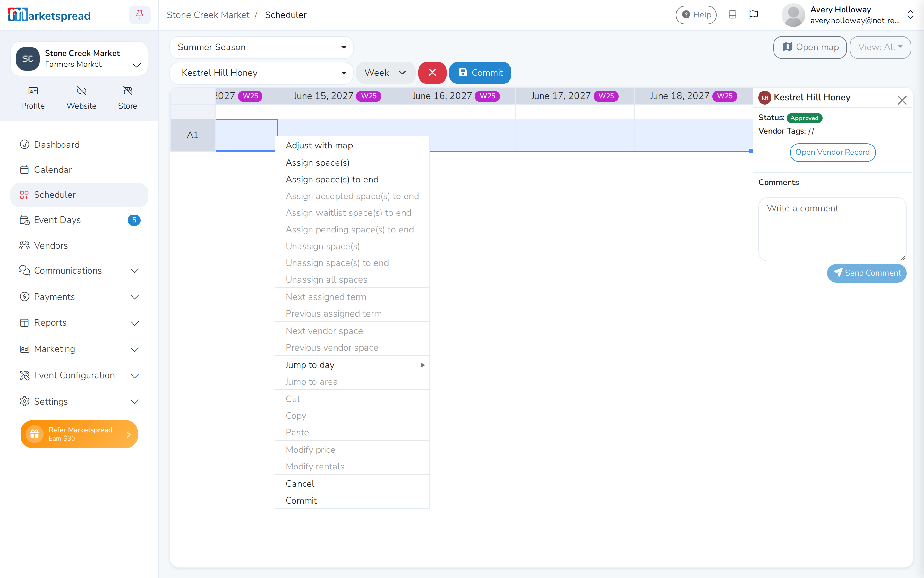Click the Marketspread logo
The width and height of the screenshot is (924, 578).
49,15
